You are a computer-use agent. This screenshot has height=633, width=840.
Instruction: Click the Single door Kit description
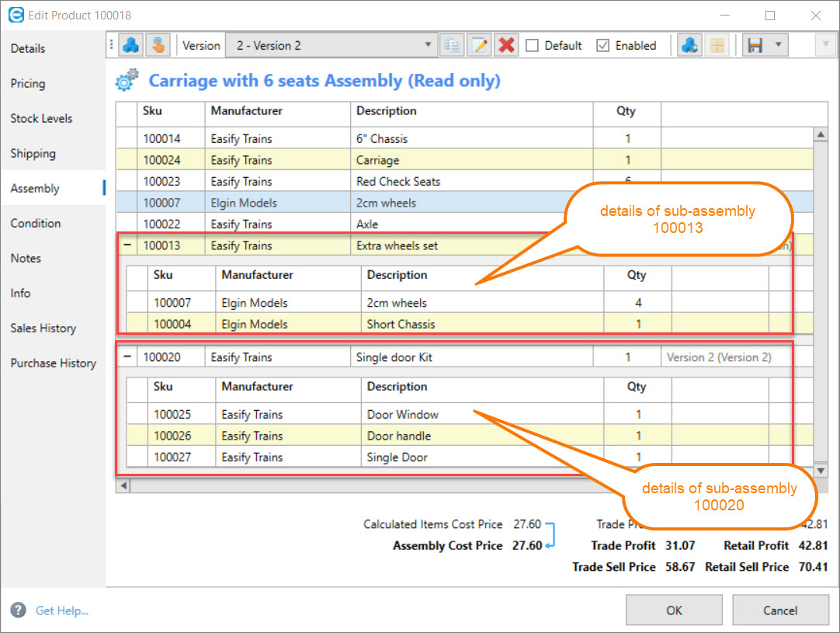click(x=394, y=357)
